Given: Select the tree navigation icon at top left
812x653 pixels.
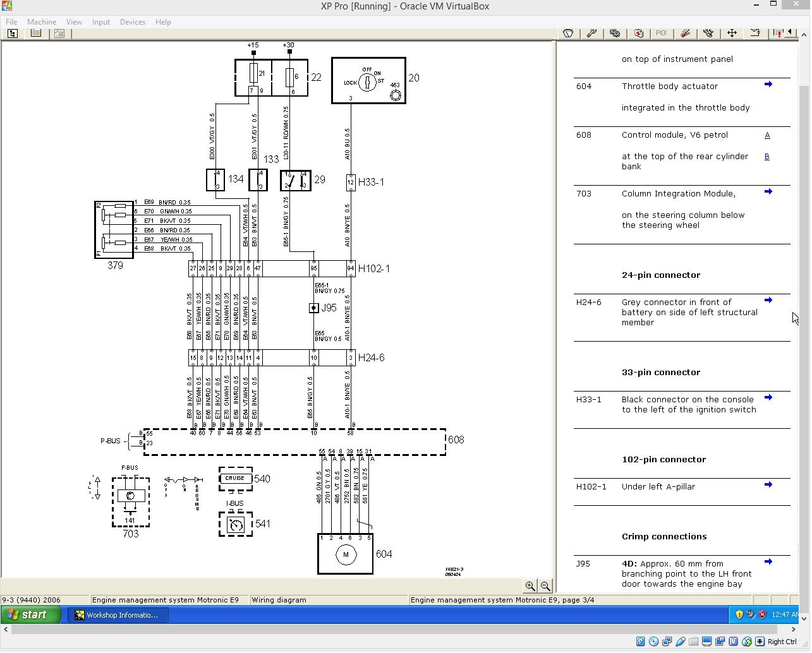Looking at the screenshot, I should 13,33.
